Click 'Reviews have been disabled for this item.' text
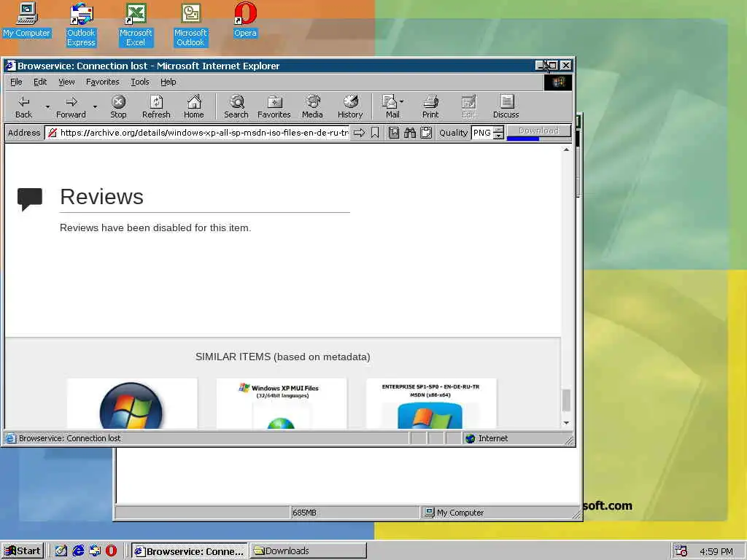747x560 pixels. tap(155, 227)
